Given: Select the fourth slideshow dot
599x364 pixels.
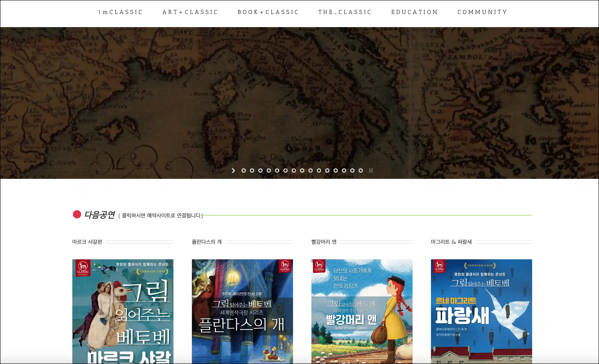Looking at the screenshot, I should coord(269,171).
